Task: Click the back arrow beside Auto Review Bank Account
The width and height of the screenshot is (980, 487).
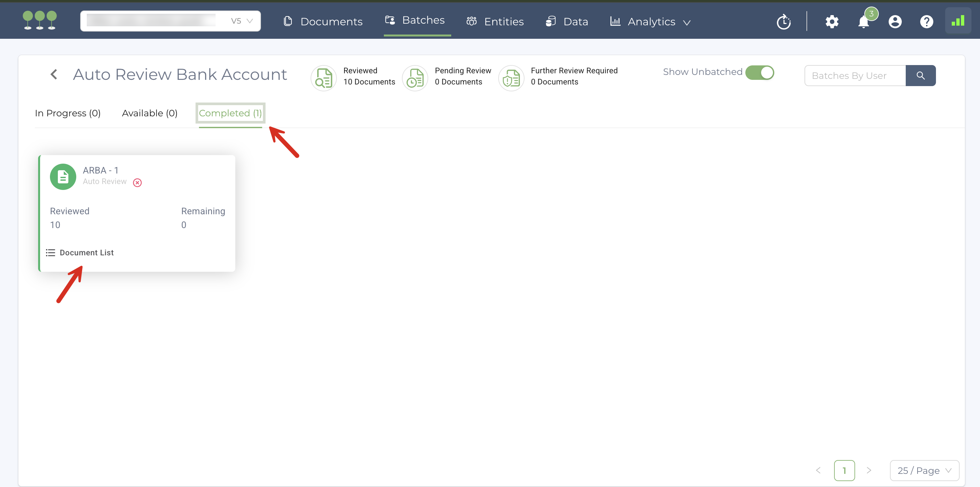Action: coord(54,74)
